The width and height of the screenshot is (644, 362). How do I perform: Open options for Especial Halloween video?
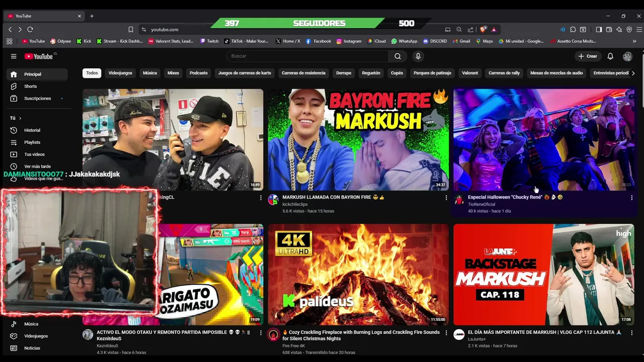coord(631,198)
